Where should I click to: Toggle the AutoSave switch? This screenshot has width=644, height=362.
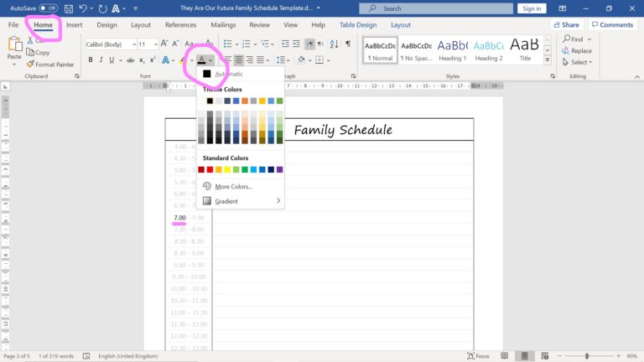coord(48,8)
